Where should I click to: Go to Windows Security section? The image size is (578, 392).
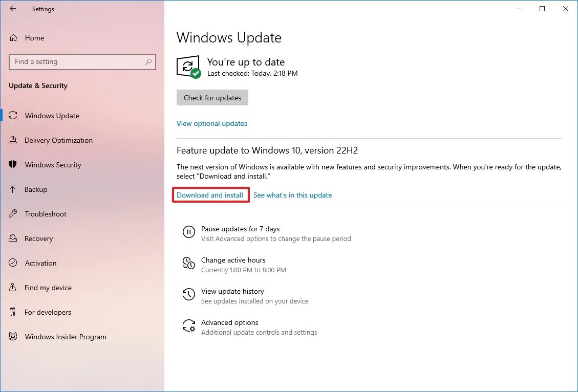[53, 165]
